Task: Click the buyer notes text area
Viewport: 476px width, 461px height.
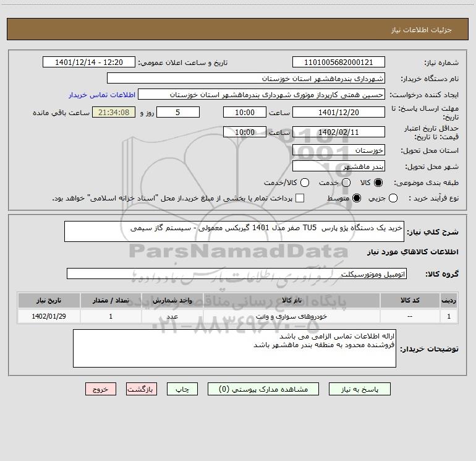Action: coord(234,348)
